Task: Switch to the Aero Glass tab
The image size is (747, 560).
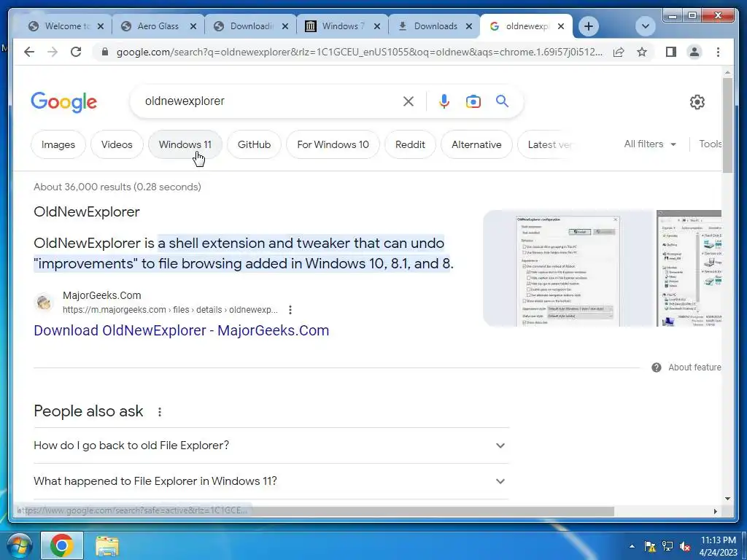Action: tap(158, 26)
